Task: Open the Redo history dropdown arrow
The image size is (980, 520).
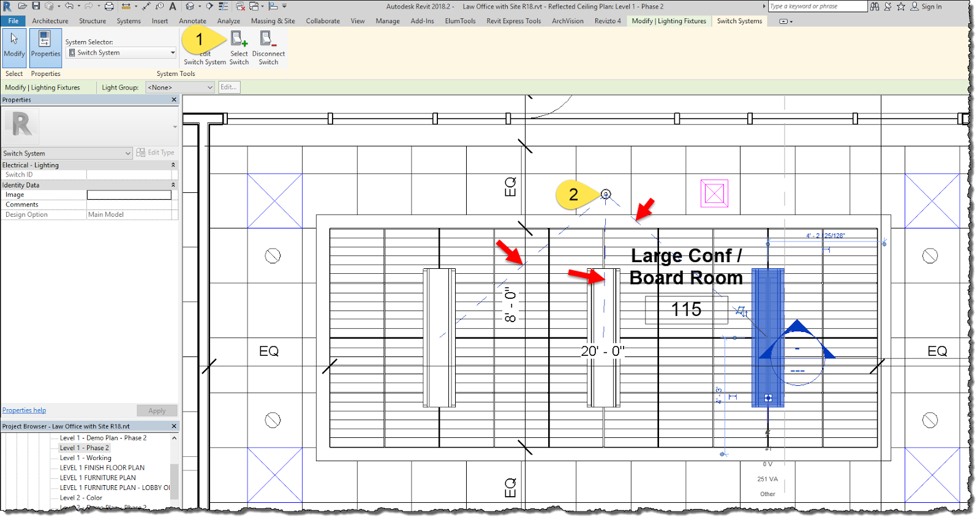Action: (x=99, y=6)
